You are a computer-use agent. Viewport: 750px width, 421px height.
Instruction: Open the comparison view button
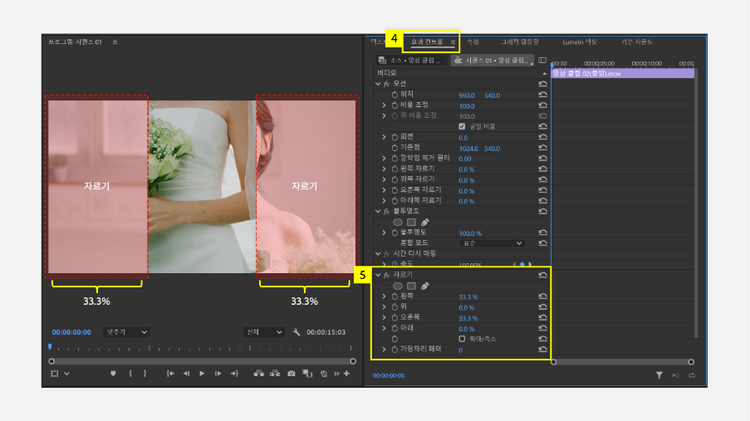(307, 374)
